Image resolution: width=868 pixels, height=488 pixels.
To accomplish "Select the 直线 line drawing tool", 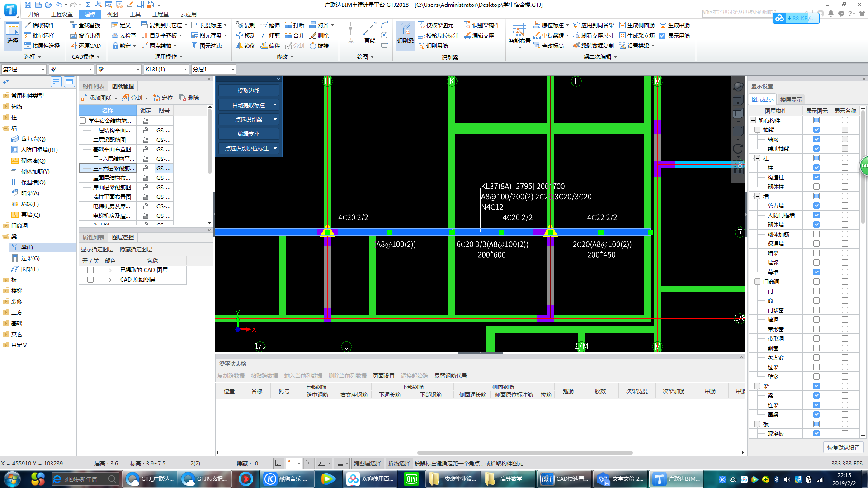I will [x=370, y=33].
